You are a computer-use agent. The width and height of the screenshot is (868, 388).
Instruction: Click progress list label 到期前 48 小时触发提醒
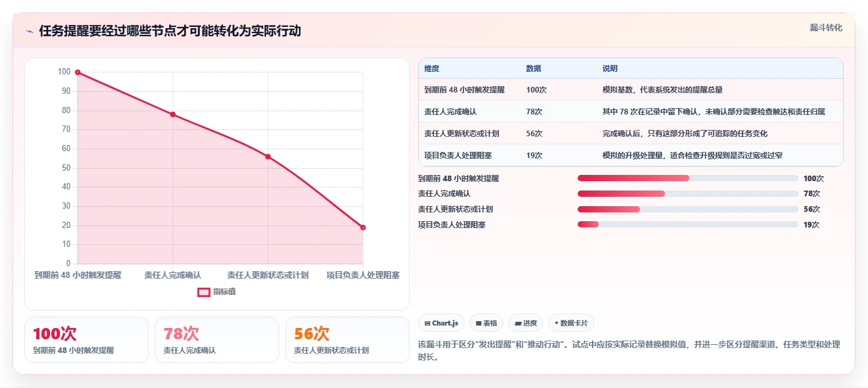click(458, 179)
